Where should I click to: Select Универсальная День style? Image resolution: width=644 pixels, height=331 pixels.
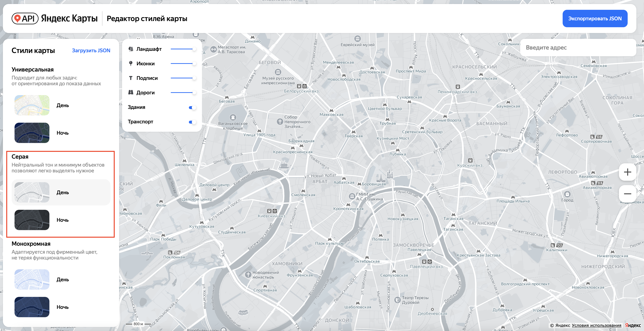tap(61, 105)
